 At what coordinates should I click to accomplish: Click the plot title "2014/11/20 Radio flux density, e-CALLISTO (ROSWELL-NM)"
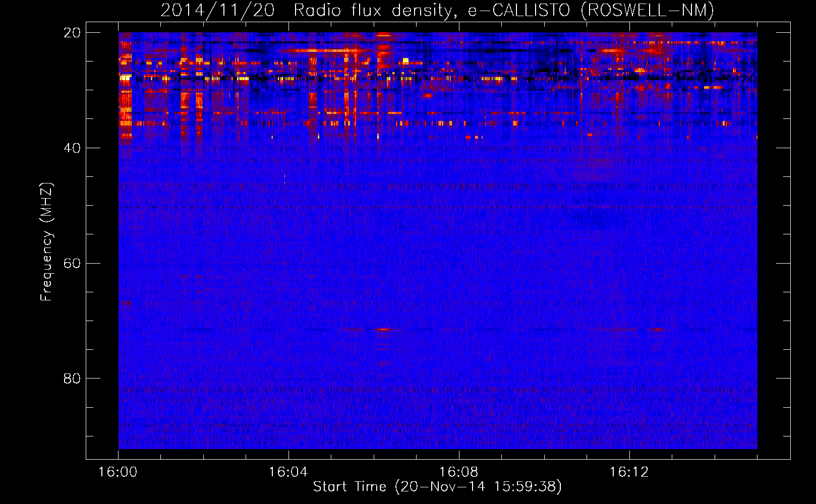(x=437, y=11)
